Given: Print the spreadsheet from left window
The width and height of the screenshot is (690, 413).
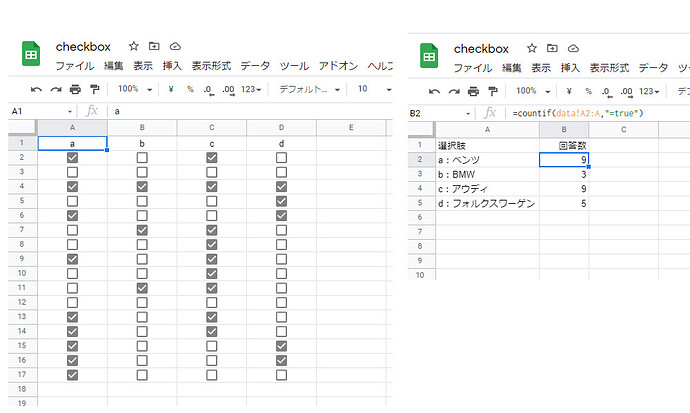Looking at the screenshot, I should coord(75,90).
